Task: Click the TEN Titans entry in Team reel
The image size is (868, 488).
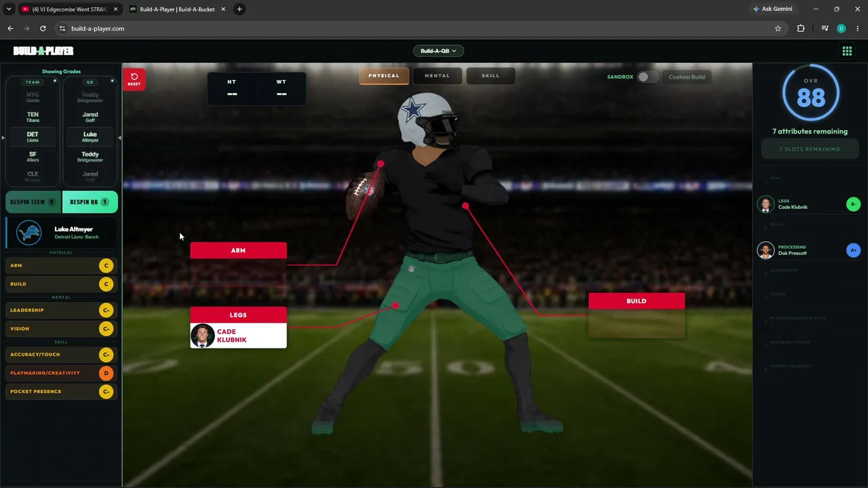Action: pyautogui.click(x=33, y=117)
